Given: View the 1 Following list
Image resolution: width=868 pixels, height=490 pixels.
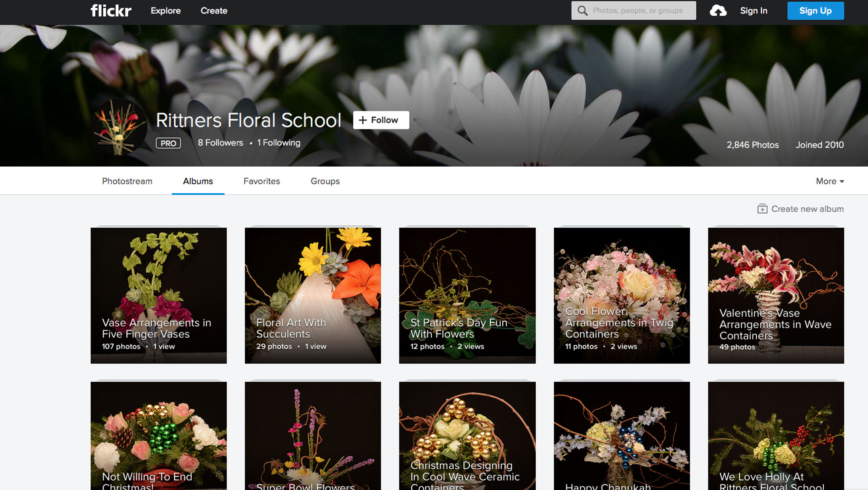Looking at the screenshot, I should (278, 143).
